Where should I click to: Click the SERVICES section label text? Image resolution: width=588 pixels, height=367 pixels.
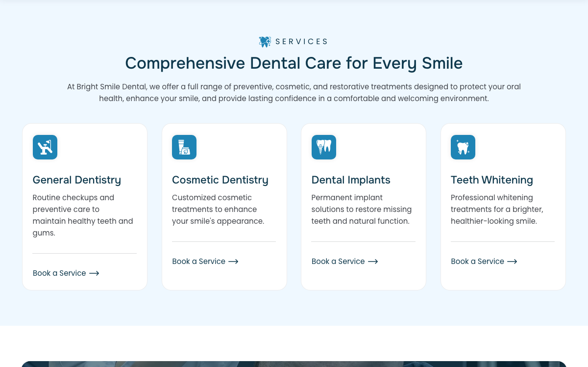[301, 42]
